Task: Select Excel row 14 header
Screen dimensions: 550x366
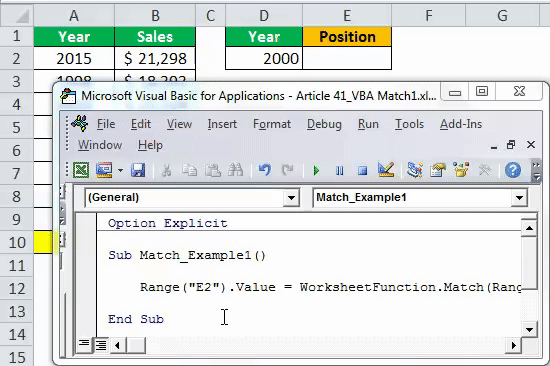Action: click(16, 335)
